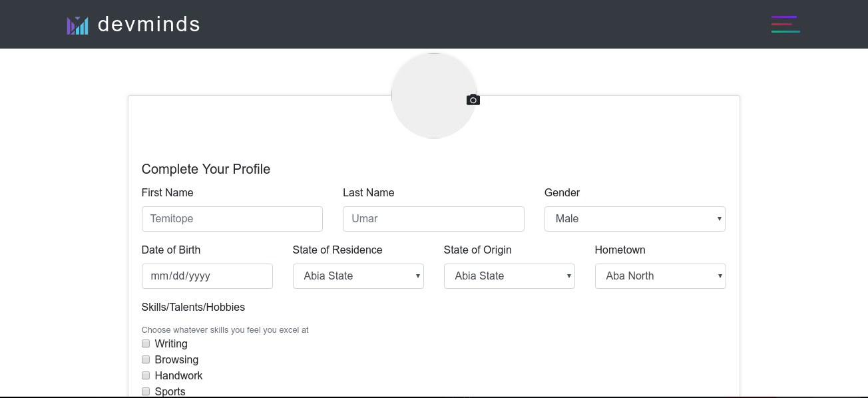
Task: Tick the Browsing skill checkbox
Action: tap(146, 359)
